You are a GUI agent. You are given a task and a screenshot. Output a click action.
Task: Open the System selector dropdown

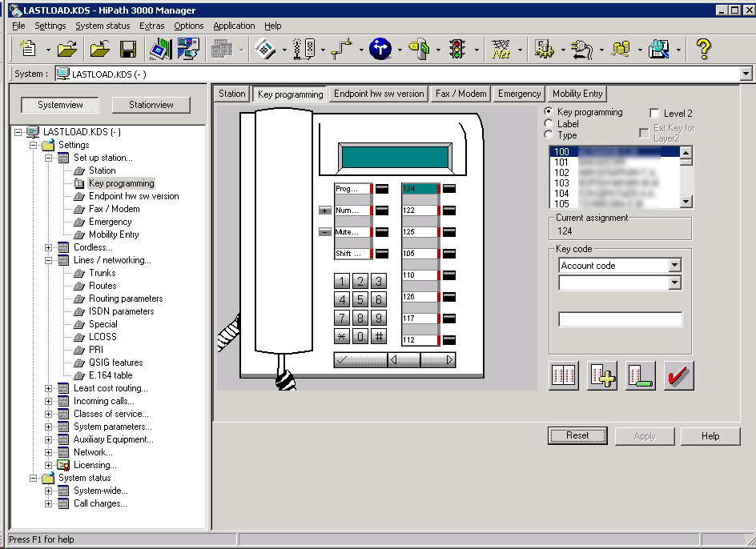point(746,74)
